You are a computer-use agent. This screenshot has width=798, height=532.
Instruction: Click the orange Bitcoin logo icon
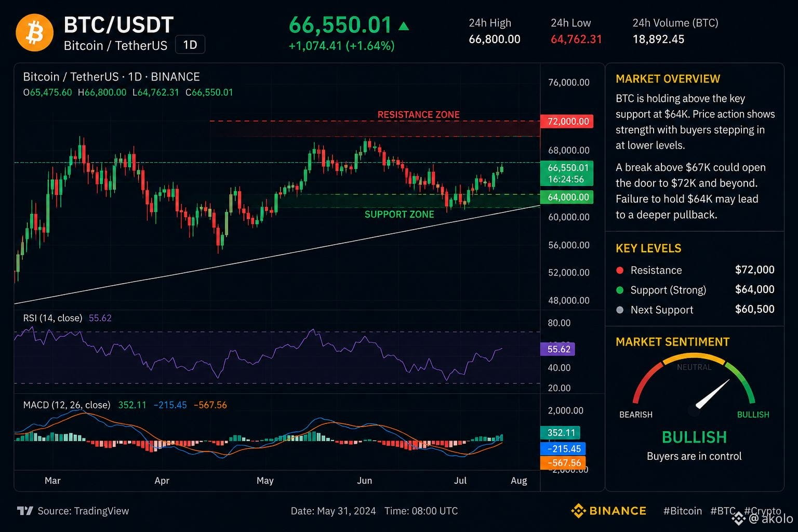[x=35, y=32]
